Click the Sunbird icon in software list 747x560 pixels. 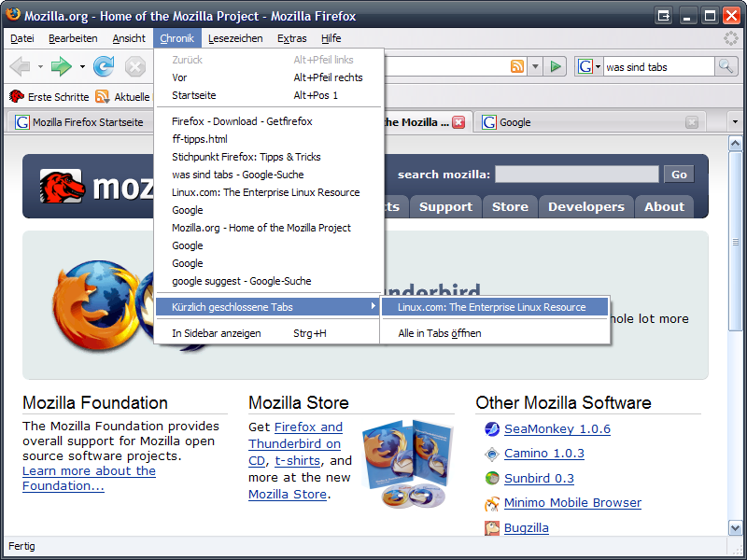[x=492, y=478]
